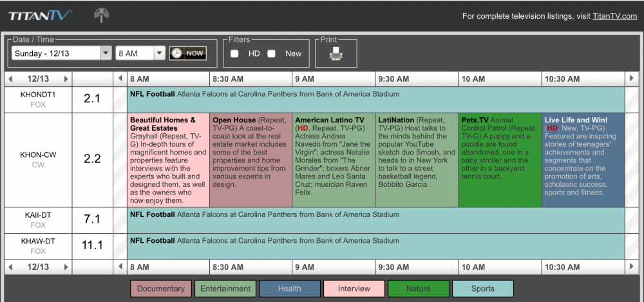
Task: Select the 10:30 AM column in bottom header
Action: click(x=583, y=267)
